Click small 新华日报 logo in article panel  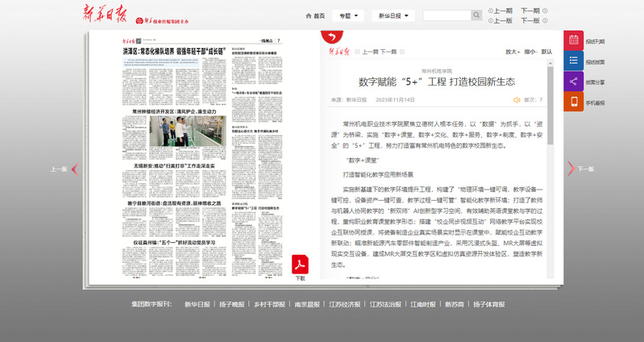[x=339, y=52]
